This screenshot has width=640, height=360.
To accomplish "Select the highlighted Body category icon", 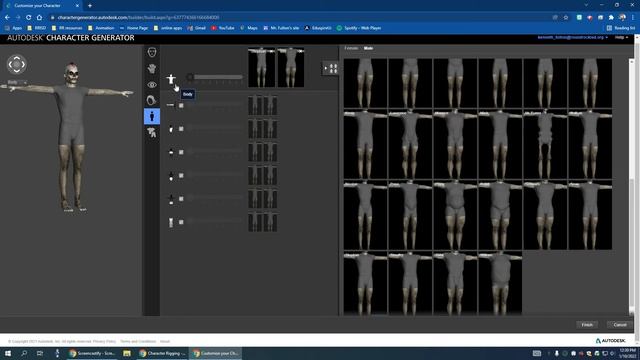I will 152,116.
